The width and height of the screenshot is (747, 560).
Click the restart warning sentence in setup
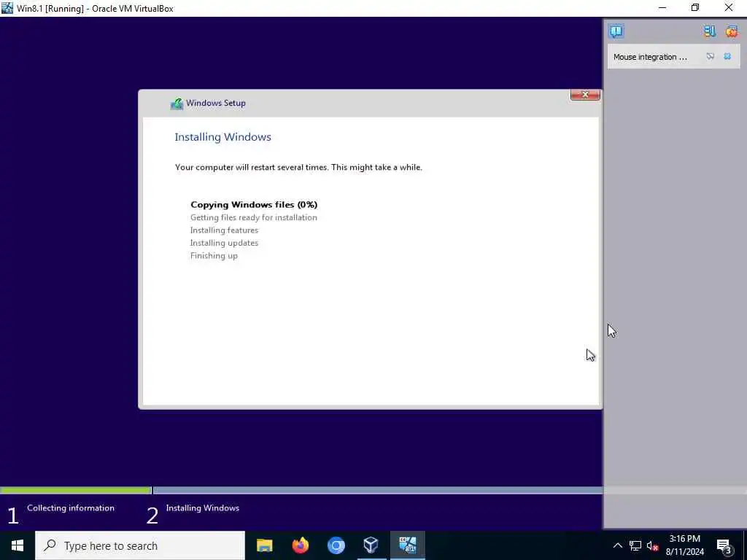pos(298,167)
